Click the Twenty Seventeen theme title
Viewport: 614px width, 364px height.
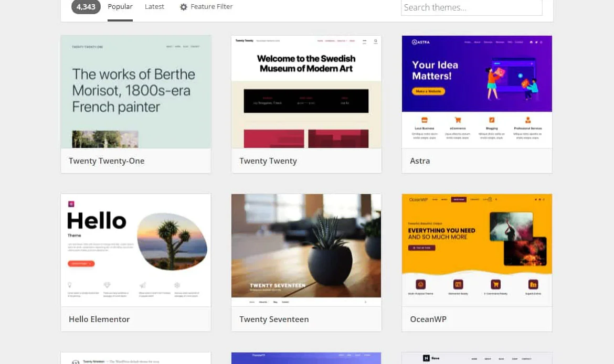coord(274,319)
